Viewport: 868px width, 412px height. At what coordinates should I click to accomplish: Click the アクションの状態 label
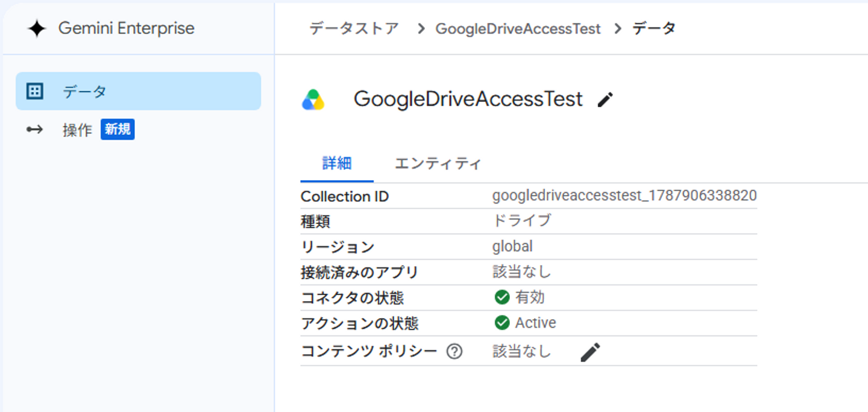click(x=359, y=323)
